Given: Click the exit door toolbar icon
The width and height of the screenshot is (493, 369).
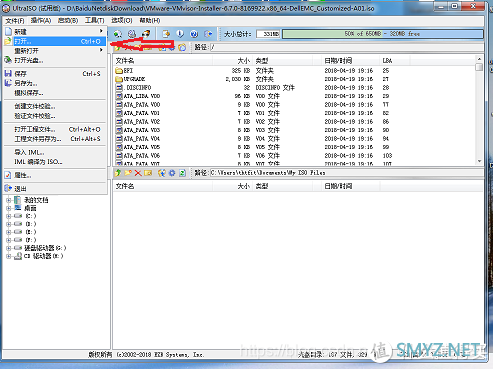Looking at the screenshot, I should tap(208, 34).
